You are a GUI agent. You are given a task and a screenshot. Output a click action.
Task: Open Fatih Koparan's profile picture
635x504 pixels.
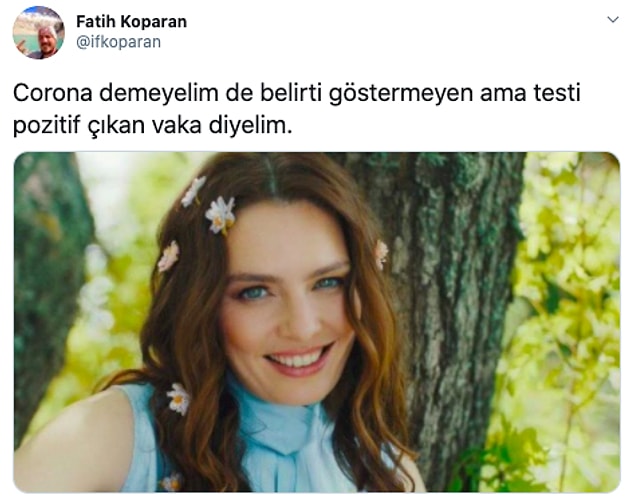click(38, 33)
